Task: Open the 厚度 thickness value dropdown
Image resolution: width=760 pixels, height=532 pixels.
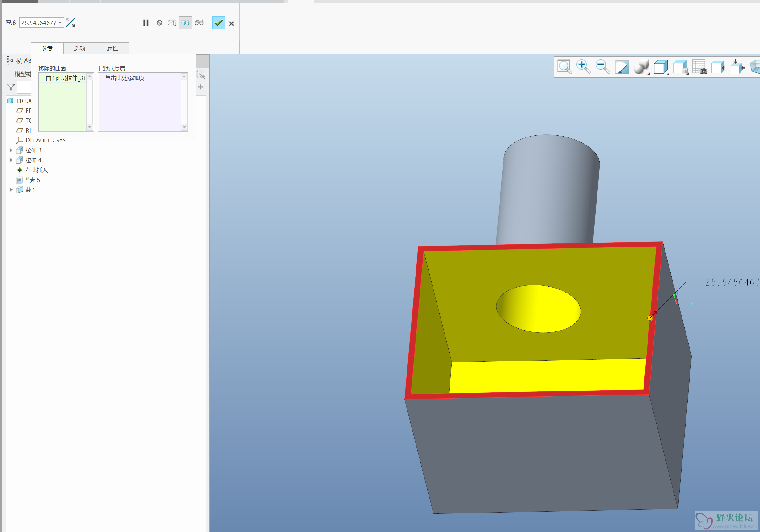Action: pos(60,23)
